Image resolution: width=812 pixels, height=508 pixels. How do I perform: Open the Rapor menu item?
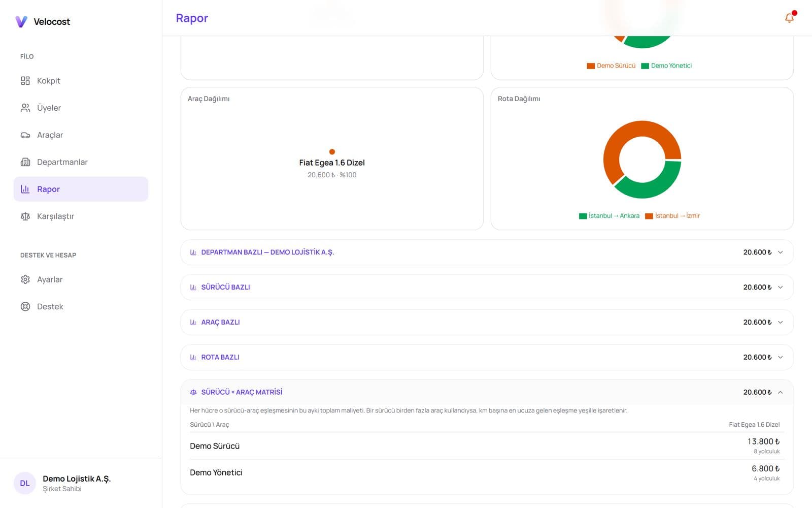81,189
